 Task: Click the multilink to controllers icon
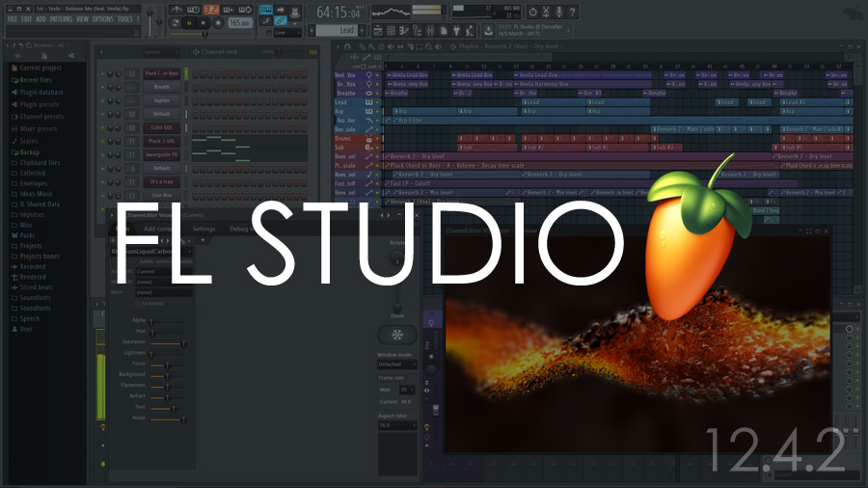coord(281,20)
